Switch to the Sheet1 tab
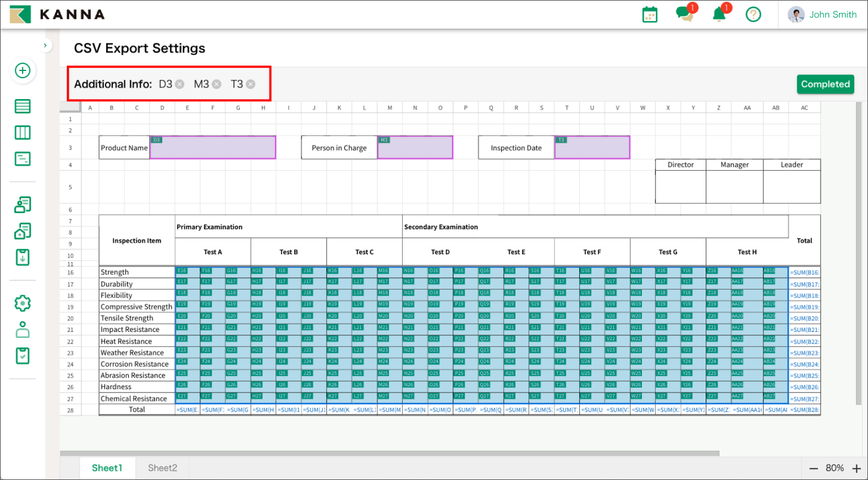This screenshot has width=868, height=480. point(107,468)
